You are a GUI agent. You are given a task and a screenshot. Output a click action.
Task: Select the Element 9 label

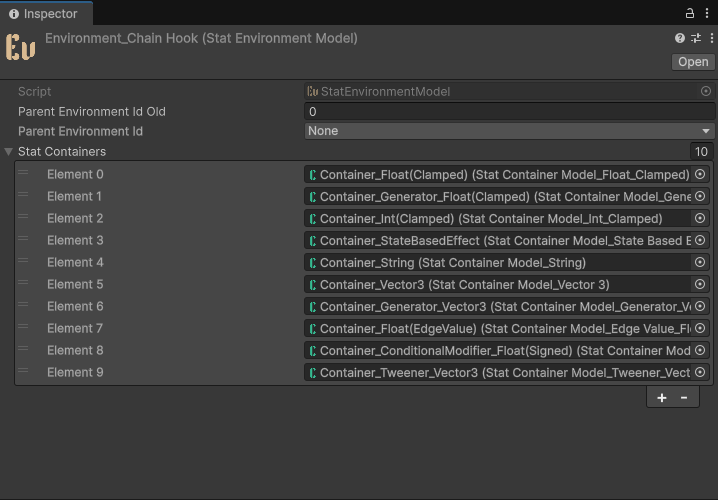(x=75, y=372)
